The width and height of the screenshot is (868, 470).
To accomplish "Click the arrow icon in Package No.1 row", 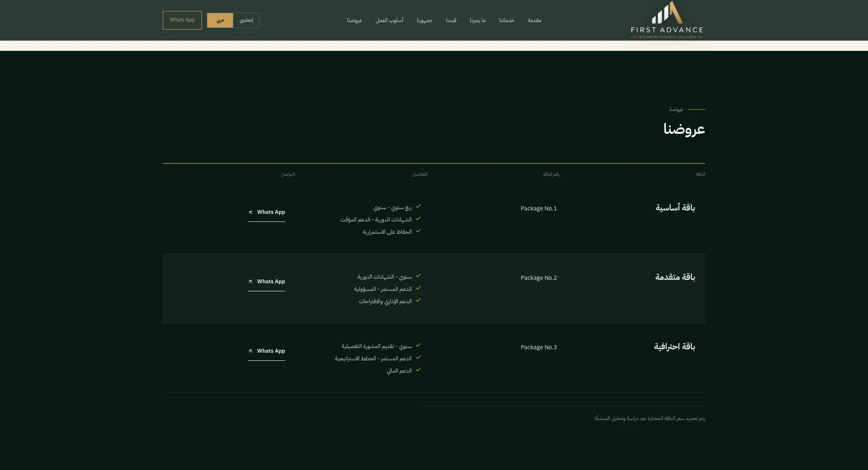I will [x=251, y=213].
